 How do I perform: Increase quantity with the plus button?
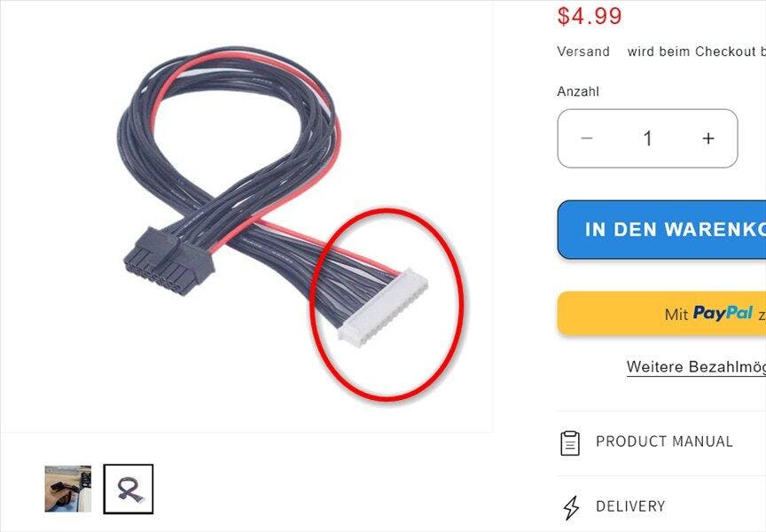[708, 138]
